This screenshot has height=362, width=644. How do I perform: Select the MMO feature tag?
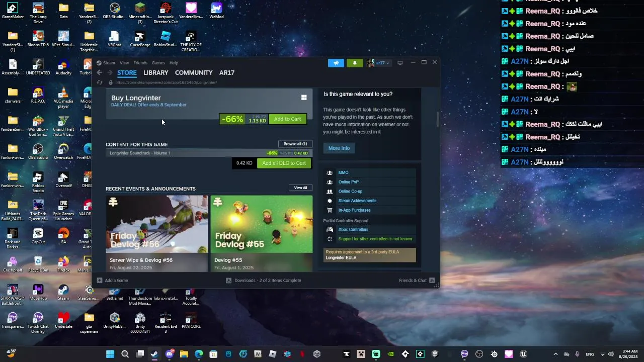pyautogui.click(x=343, y=173)
